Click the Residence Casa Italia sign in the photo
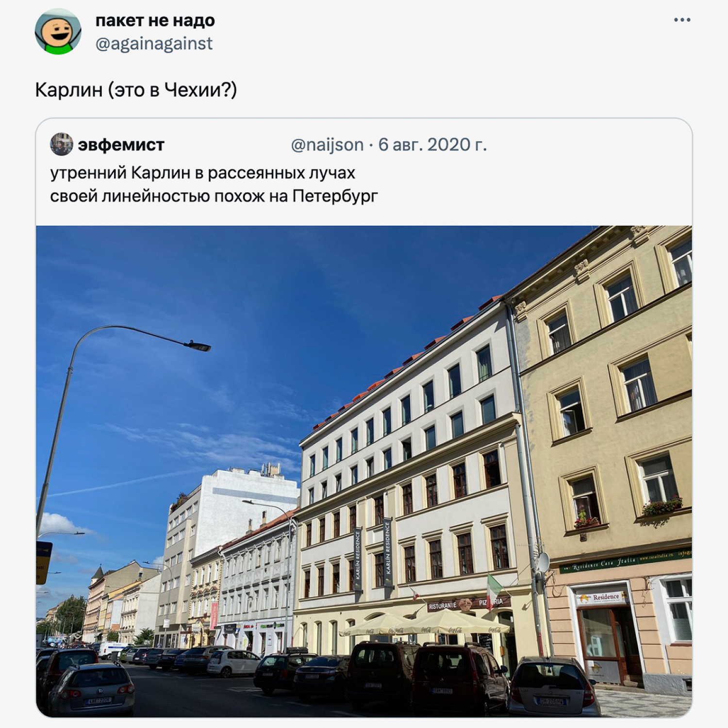 626,561
